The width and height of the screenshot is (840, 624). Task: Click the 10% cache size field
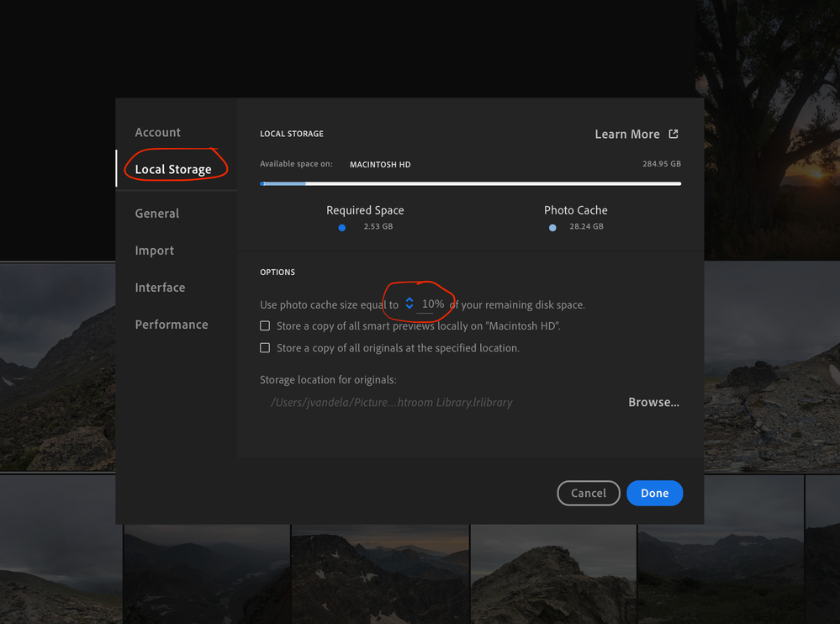(x=433, y=304)
